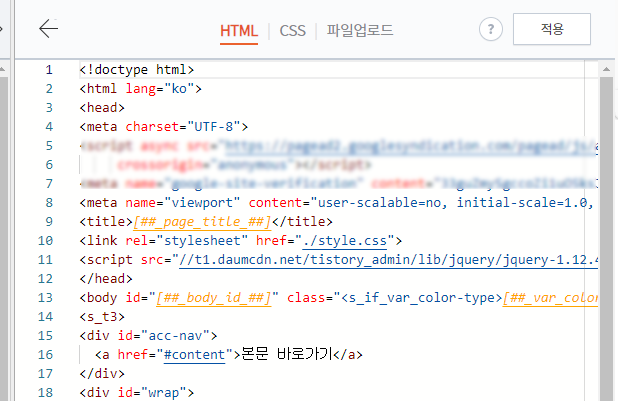618x401 pixels.
Task: Click the editor scrollbar up arrow
Action: click(606, 69)
